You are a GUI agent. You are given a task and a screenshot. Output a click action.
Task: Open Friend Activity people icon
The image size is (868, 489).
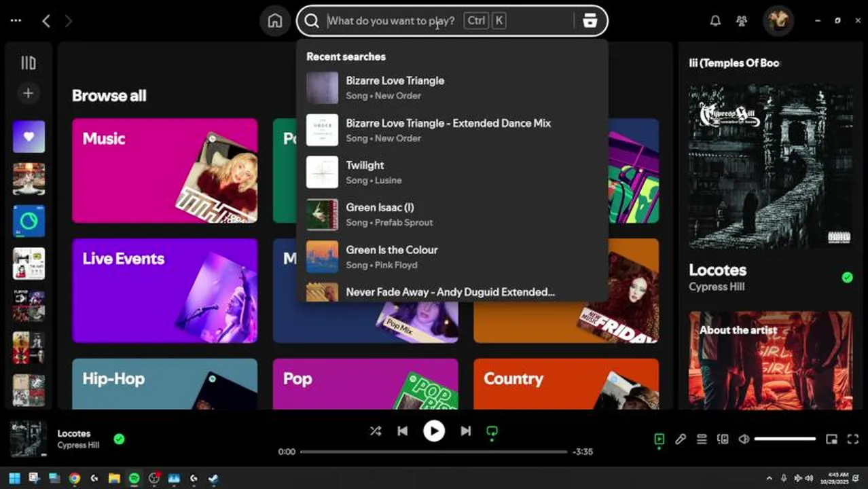pos(742,21)
